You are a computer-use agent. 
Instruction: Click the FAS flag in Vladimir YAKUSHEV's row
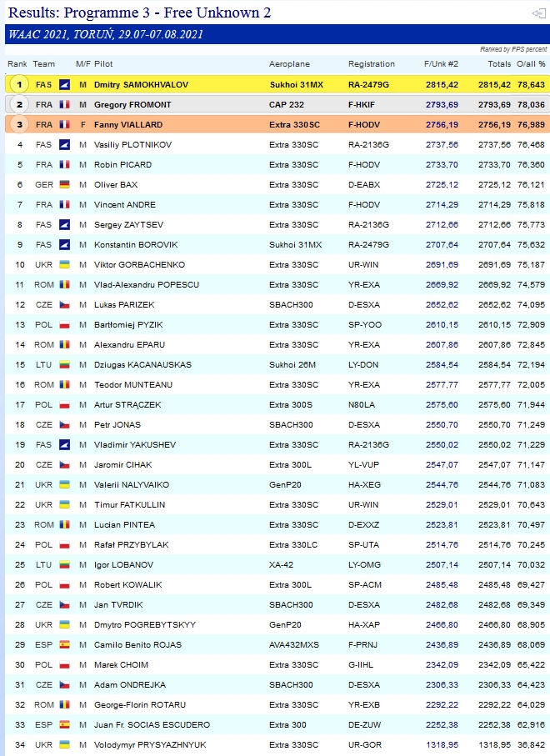tap(65, 444)
